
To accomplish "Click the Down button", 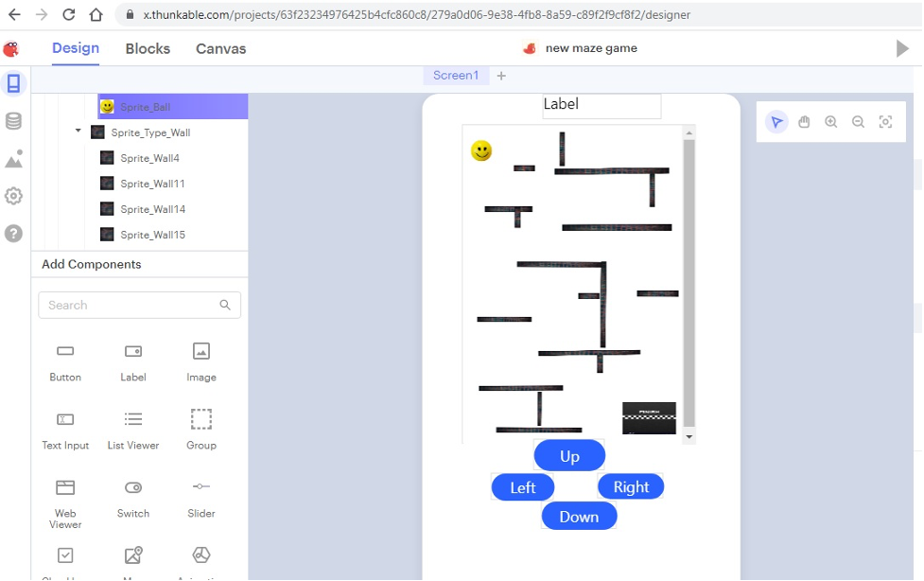I will (x=579, y=516).
